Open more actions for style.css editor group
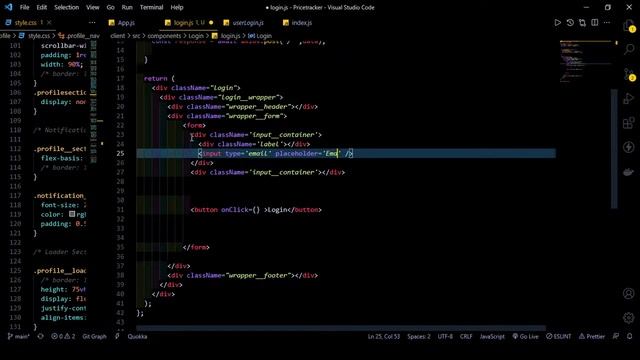The width and height of the screenshot is (640, 360). (92, 23)
